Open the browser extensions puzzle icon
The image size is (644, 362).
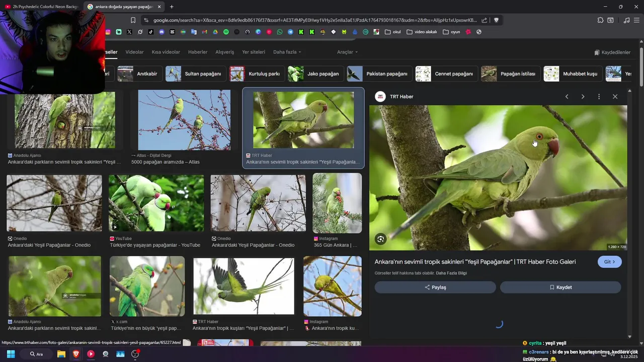[600, 20]
